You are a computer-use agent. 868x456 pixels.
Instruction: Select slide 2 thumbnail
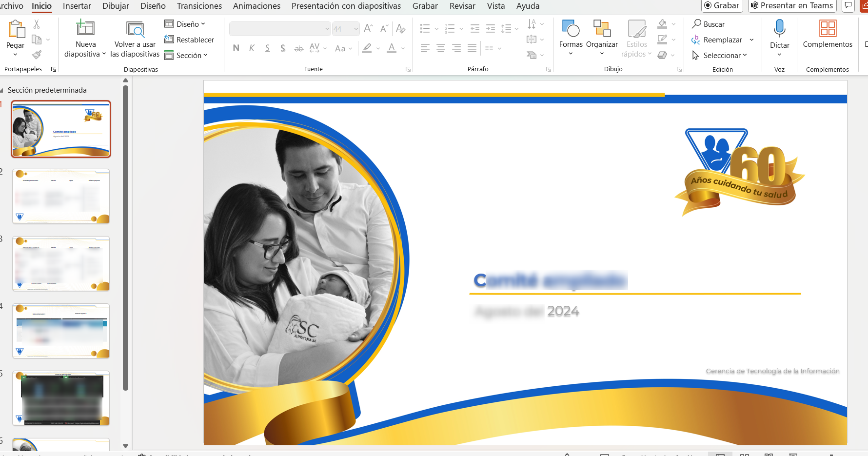pos(61,197)
